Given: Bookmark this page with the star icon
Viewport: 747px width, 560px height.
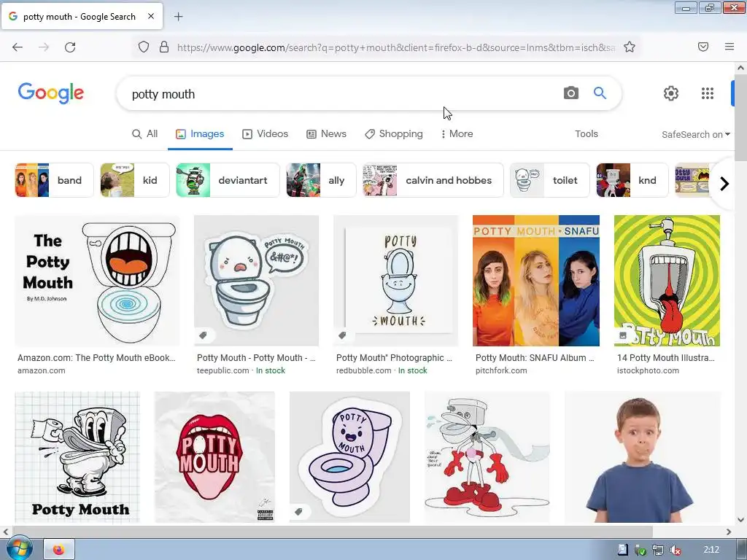Looking at the screenshot, I should 630,47.
